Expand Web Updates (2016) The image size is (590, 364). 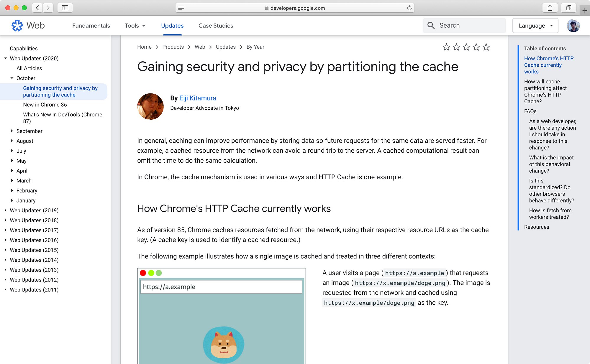click(5, 240)
